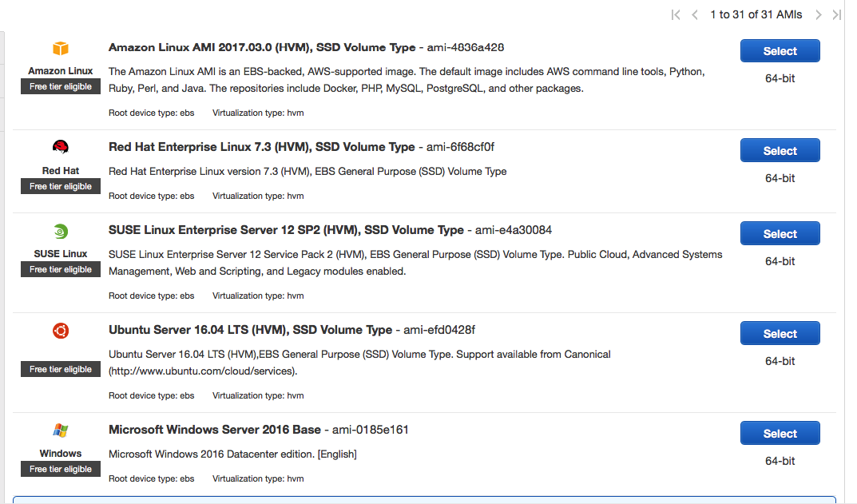Click the ami-0185e161 ID text

pyautogui.click(x=370, y=430)
